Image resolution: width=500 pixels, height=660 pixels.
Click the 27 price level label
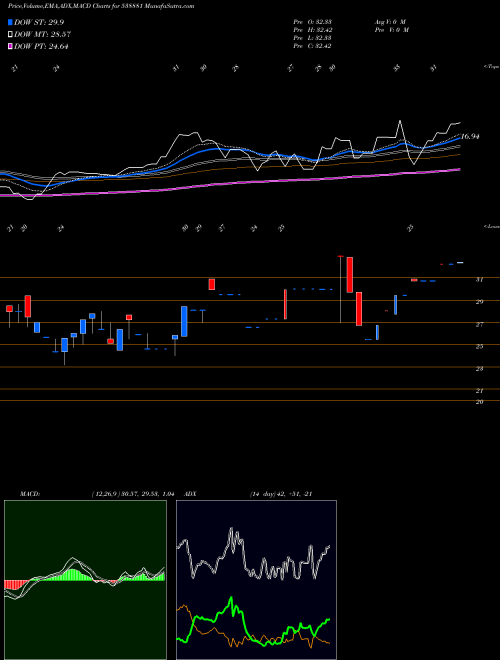[479, 325]
